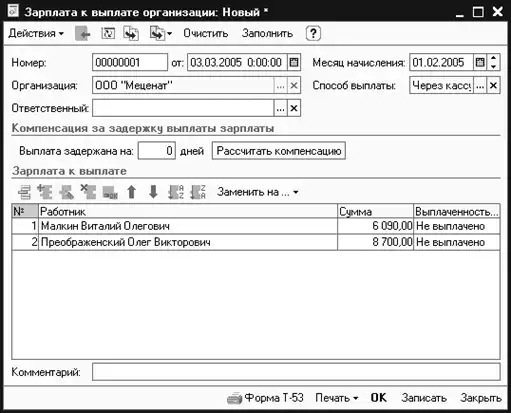
Task: Click Записать to save document
Action: click(x=424, y=398)
